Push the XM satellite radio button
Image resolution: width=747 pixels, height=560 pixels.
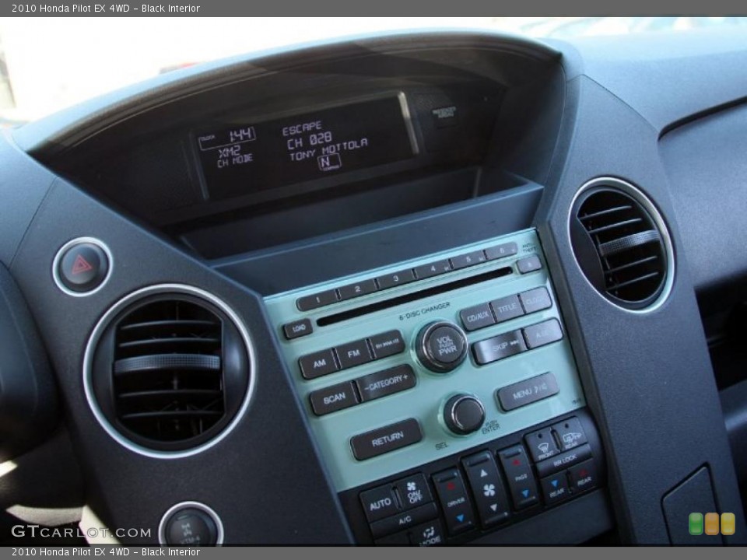click(387, 344)
